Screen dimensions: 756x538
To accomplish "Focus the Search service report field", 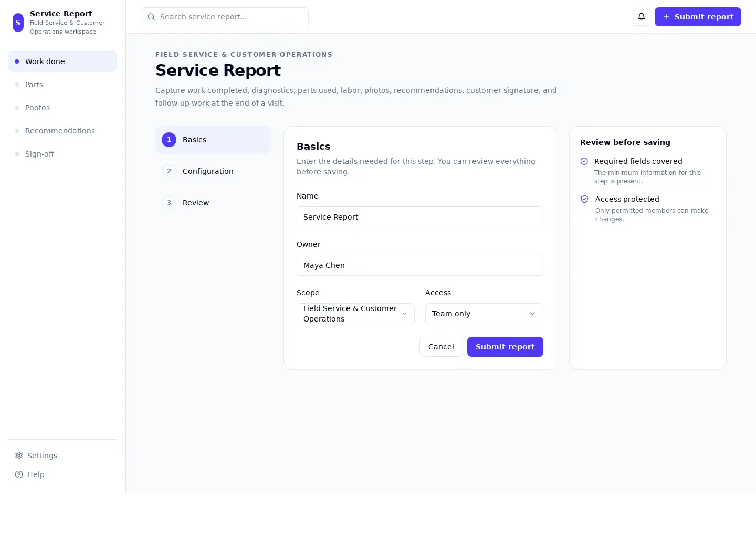I will click(225, 17).
